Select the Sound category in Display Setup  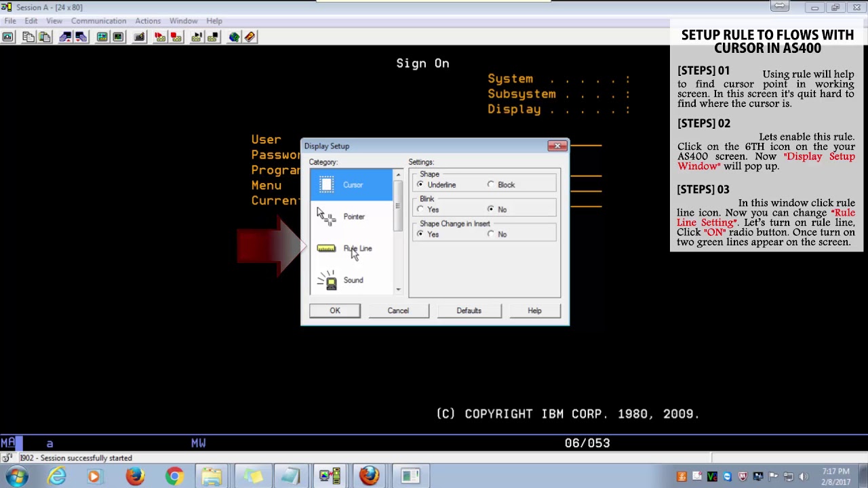(x=353, y=280)
